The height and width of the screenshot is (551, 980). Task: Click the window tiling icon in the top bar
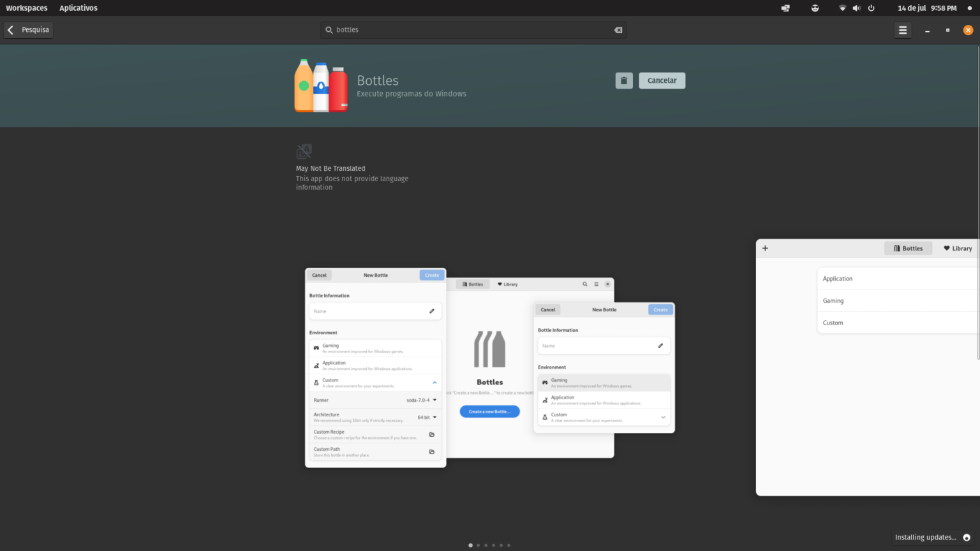pyautogui.click(x=785, y=8)
